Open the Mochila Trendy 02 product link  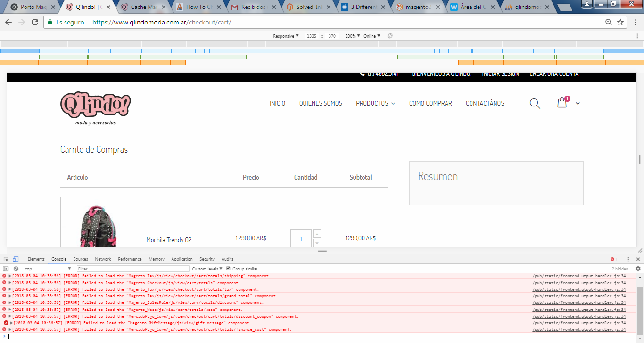click(x=168, y=240)
